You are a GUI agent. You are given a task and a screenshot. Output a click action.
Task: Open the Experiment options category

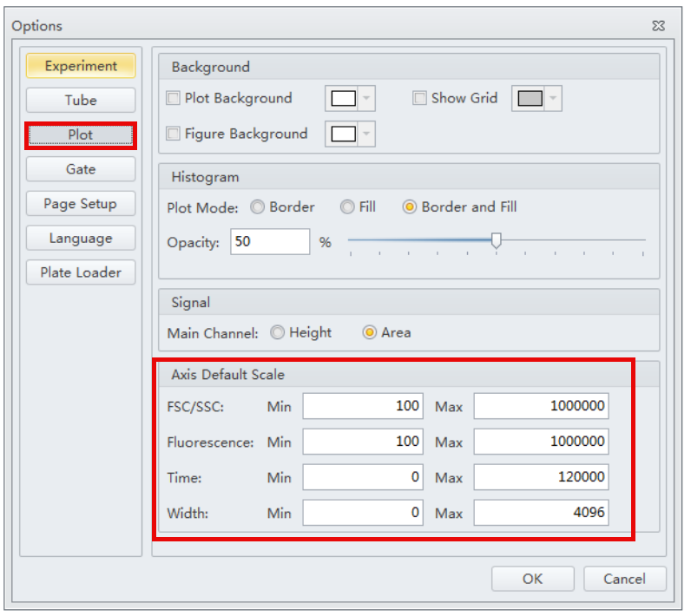tap(81, 66)
